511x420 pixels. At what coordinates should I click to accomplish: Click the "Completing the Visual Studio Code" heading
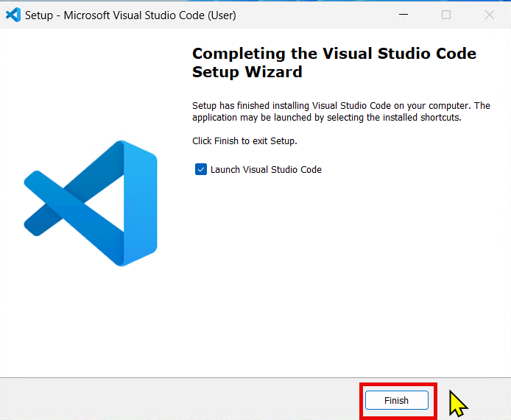coord(334,54)
